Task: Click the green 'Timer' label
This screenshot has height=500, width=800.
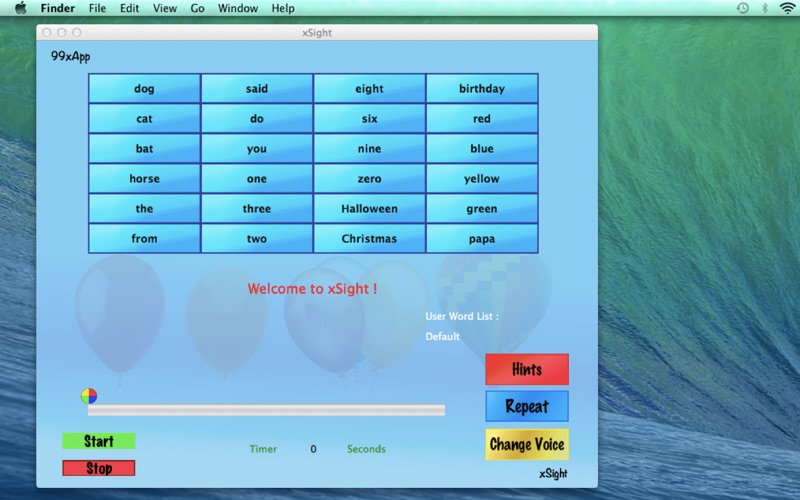Action: [x=263, y=449]
